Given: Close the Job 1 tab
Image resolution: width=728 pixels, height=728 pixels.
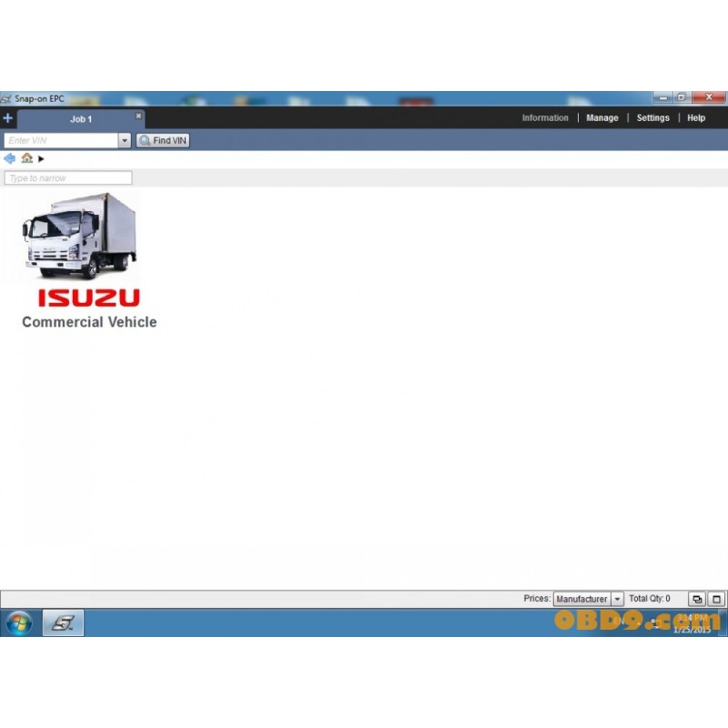Looking at the screenshot, I should pos(138,116).
